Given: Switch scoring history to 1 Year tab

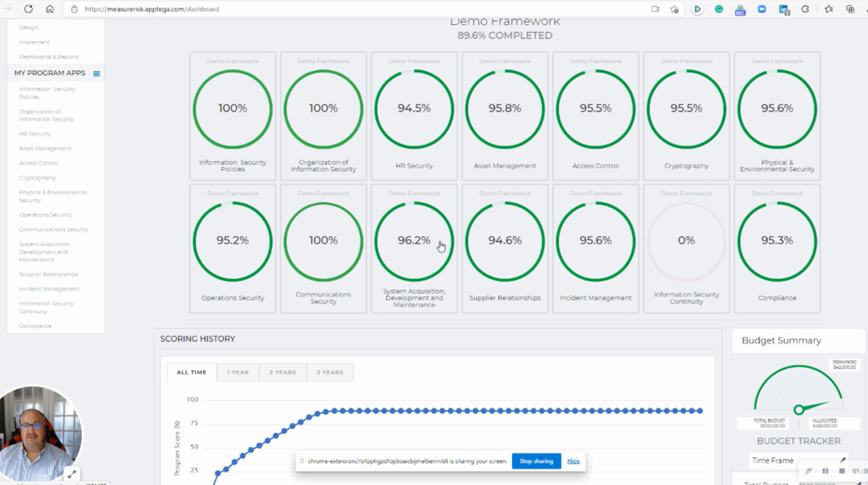Looking at the screenshot, I should coord(238,372).
